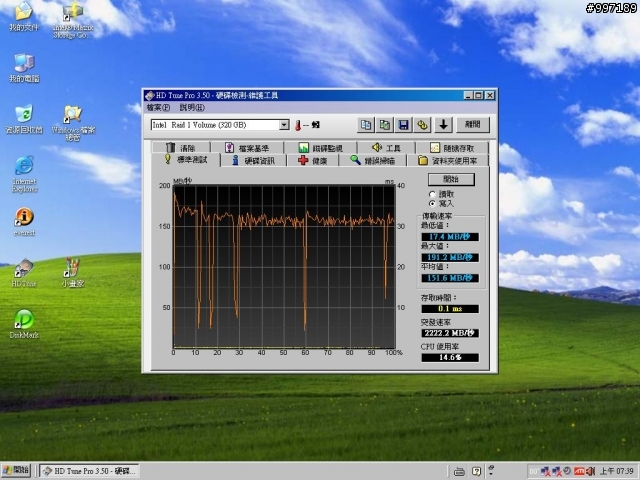
Task: Click the thermometer temperature icon
Action: tap(298, 125)
